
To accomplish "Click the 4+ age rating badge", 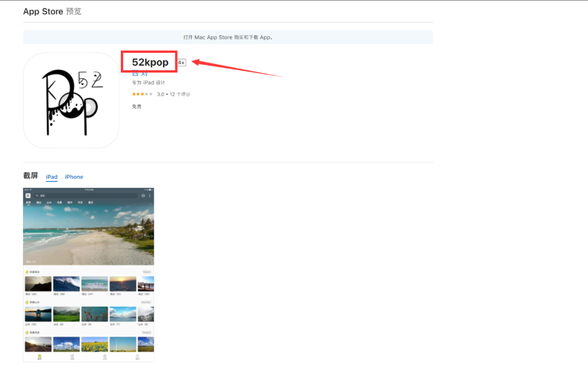I will 181,63.
